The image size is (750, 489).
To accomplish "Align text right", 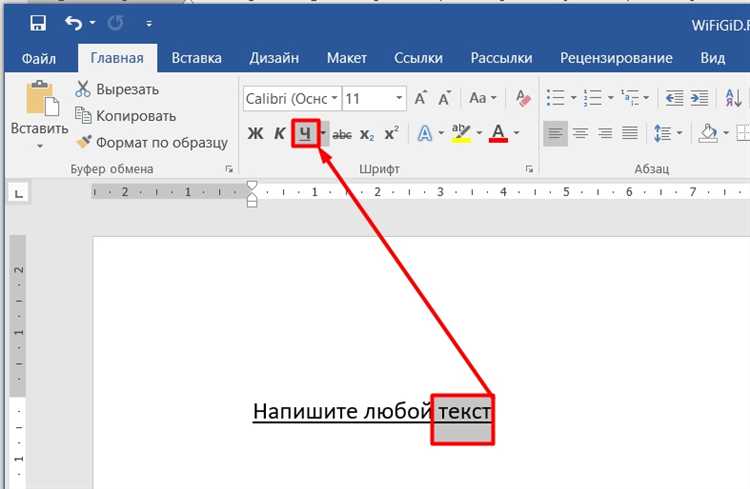I will 606,133.
